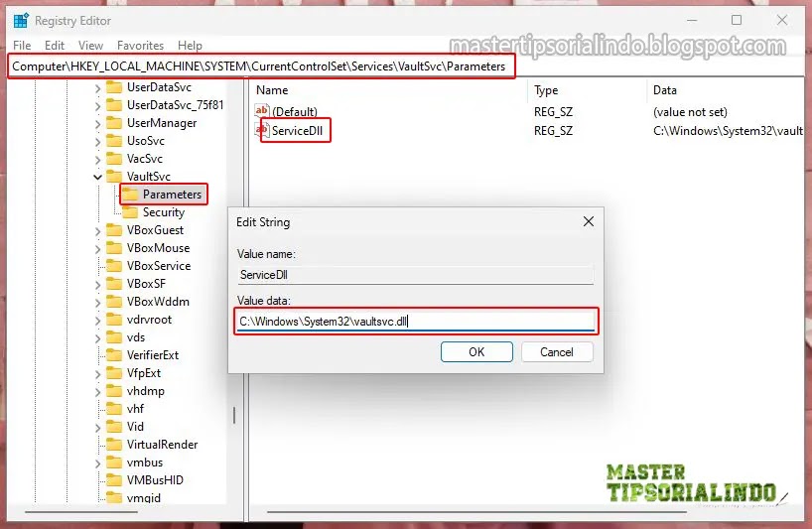Click the UserManager folder icon
This screenshot has width=812, height=529.
114,123
